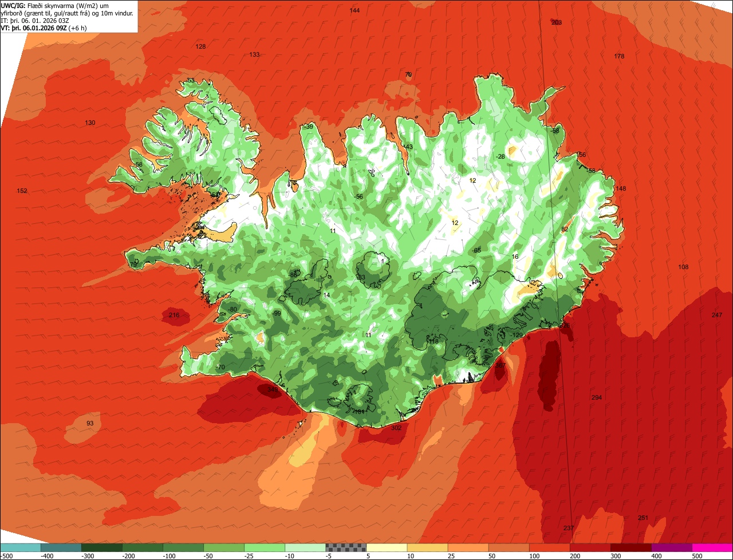733x560 pixels.
Task: Select the pale yellow 5 to 10 legend swatch
Action: tap(387, 547)
